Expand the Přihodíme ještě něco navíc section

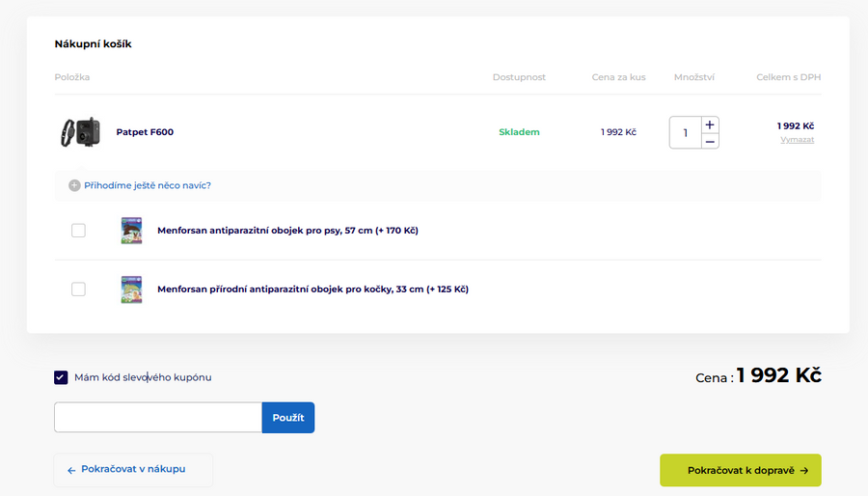[148, 185]
